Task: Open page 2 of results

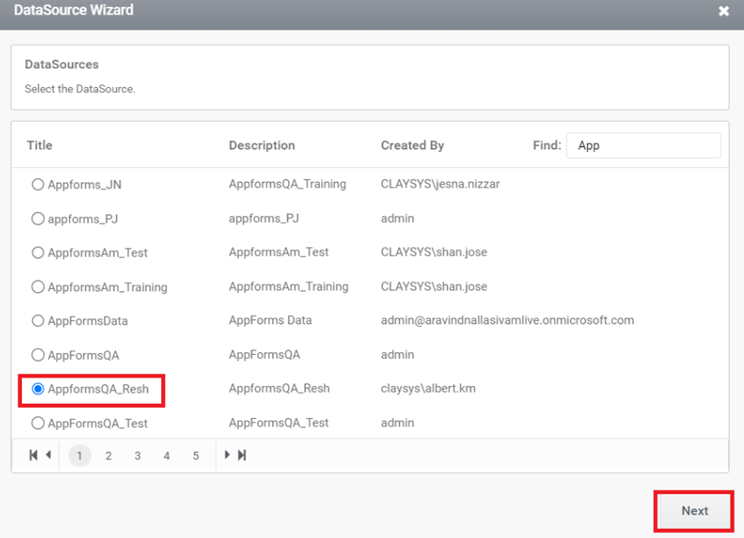Action: pos(109,456)
